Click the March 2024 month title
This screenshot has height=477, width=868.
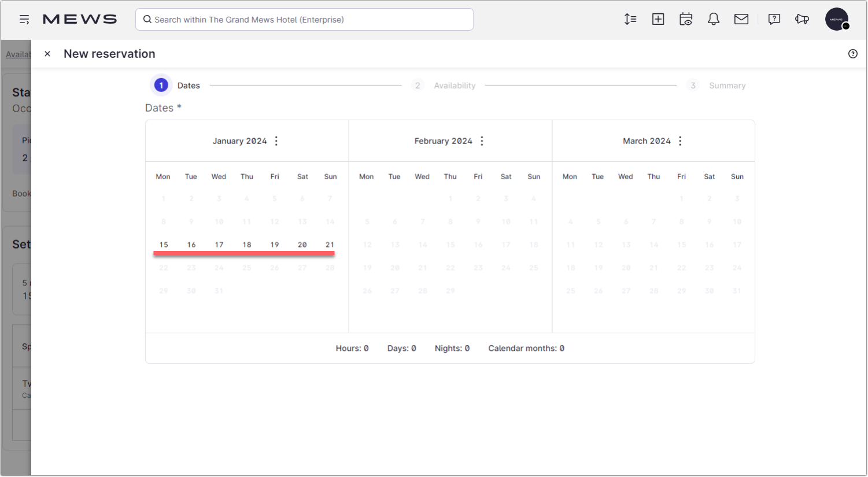[647, 141]
